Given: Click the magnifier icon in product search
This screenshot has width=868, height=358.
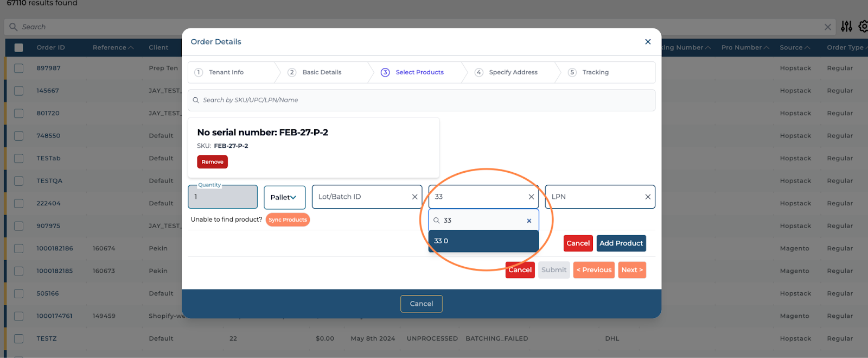Looking at the screenshot, I should coord(196,100).
